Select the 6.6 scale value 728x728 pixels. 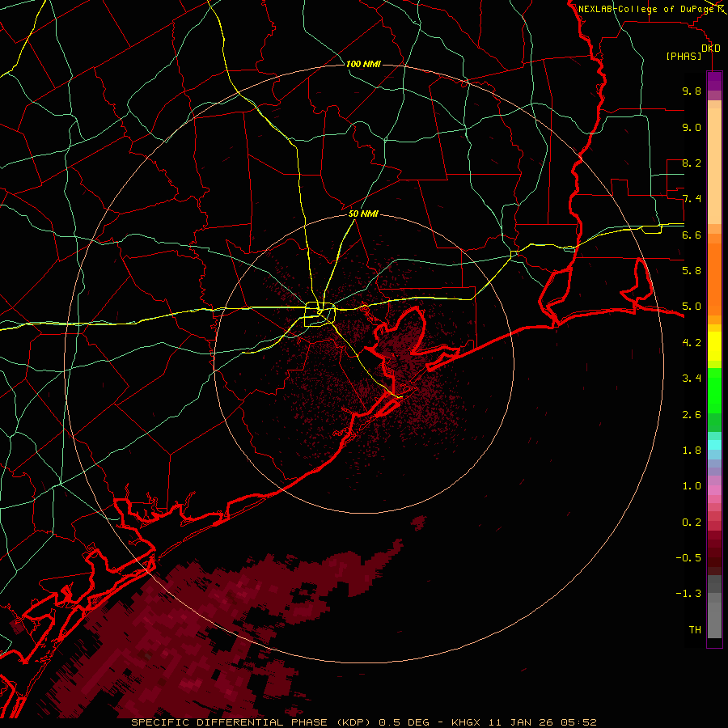click(692, 235)
